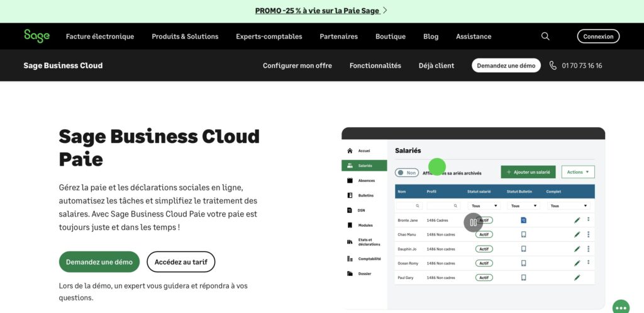The height and width of the screenshot is (313, 644).
Task: Click the name 'Dauphin Jo' in table
Action: point(407,249)
